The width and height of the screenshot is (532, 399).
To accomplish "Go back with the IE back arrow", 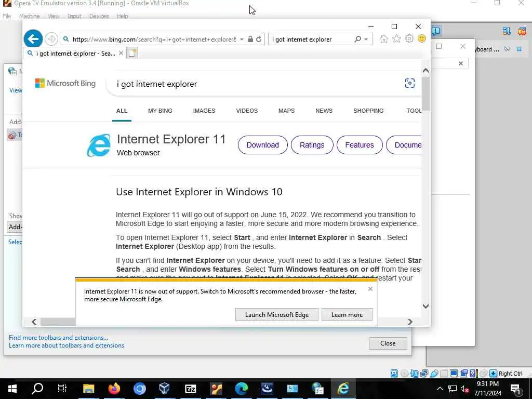I will click(33, 39).
